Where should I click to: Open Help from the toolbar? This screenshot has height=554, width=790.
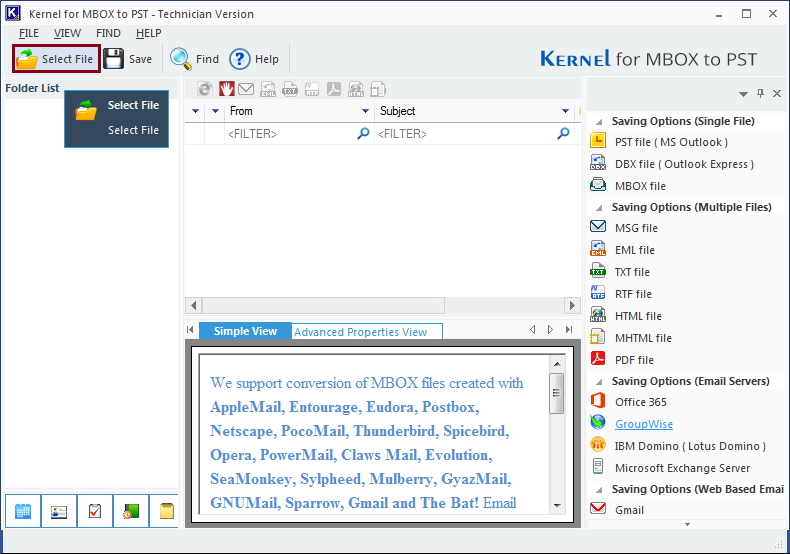254,59
